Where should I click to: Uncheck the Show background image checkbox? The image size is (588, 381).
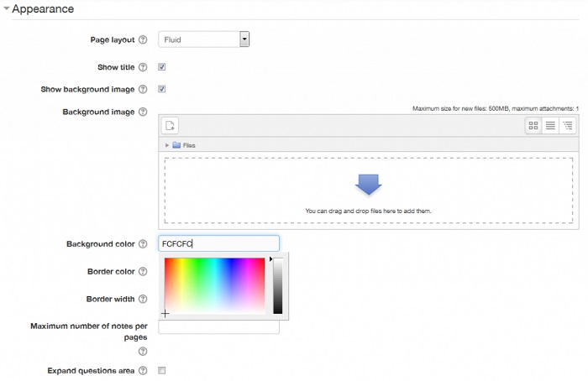point(162,89)
